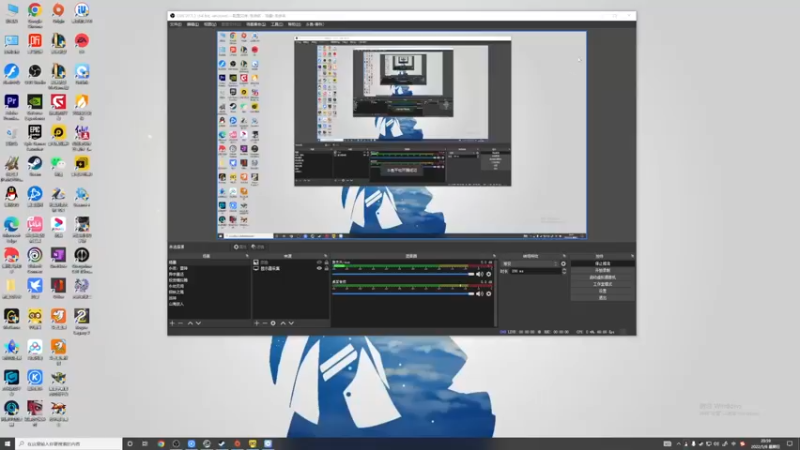
Task: Move the selected source up in Sources panel
Action: click(283, 323)
